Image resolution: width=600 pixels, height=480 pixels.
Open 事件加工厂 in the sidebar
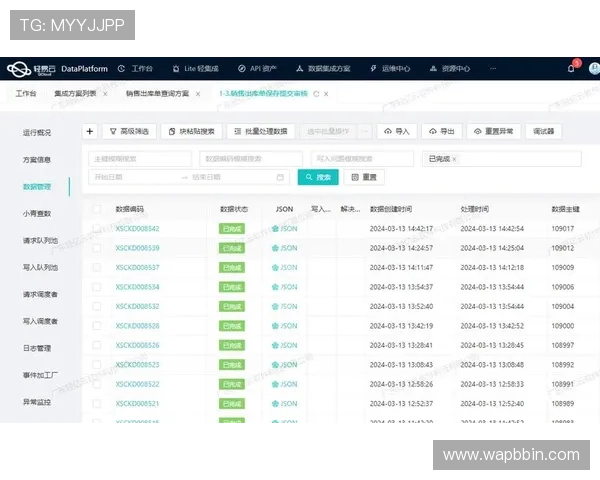(x=40, y=375)
